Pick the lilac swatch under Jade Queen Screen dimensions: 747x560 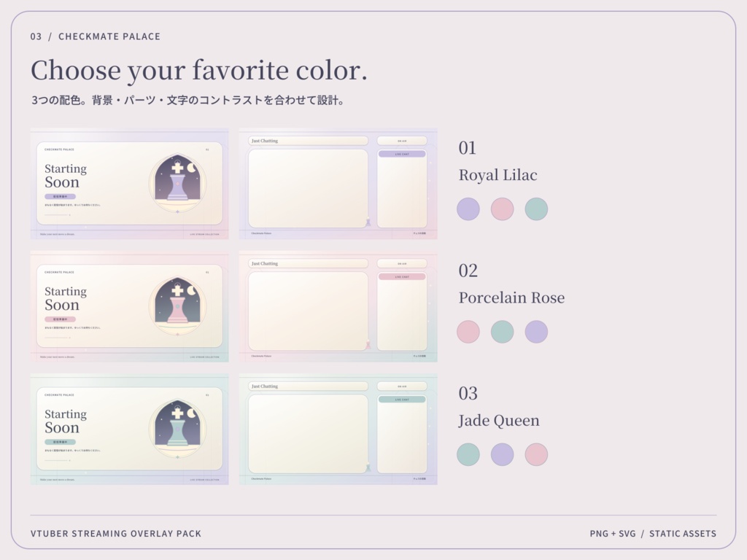[502, 454]
